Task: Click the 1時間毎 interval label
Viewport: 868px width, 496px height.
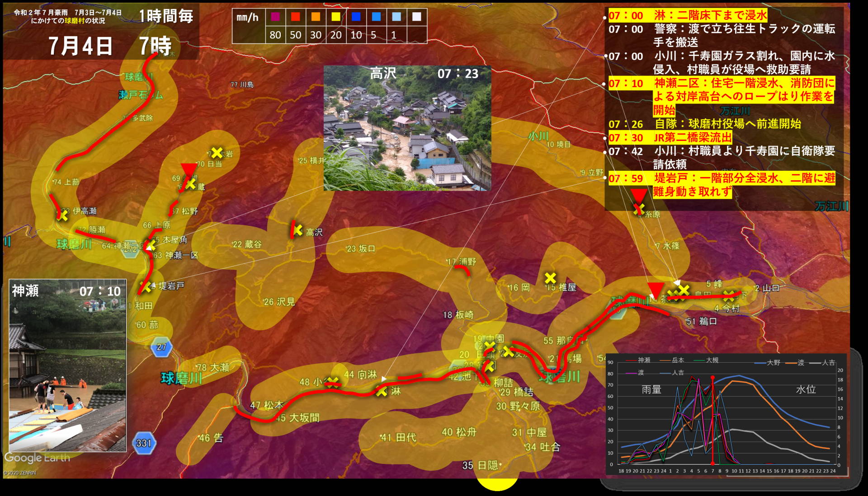Action: pyautogui.click(x=166, y=16)
